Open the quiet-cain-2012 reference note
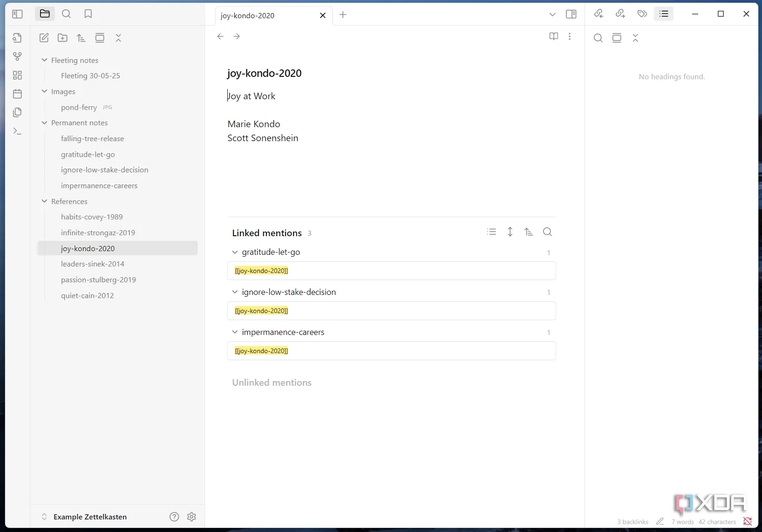Screen dimensions: 762x532 pos(87,295)
